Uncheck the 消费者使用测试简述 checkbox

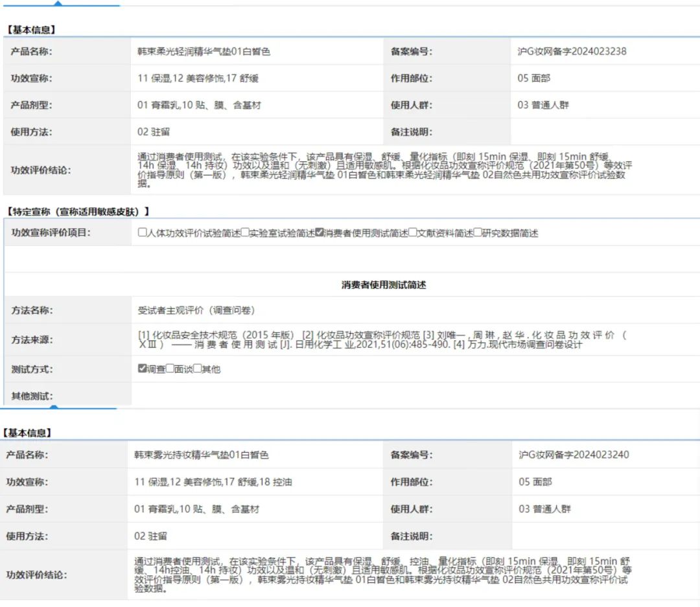pos(320,233)
